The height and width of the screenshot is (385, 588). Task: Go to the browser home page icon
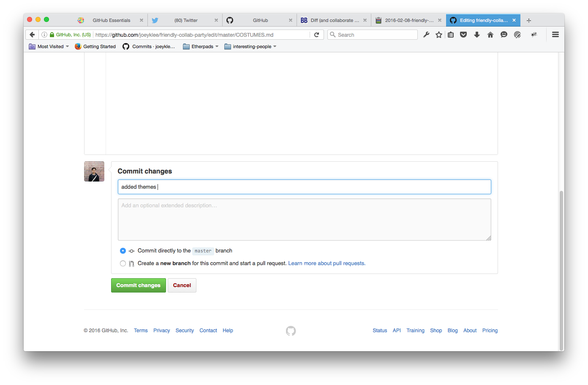490,35
